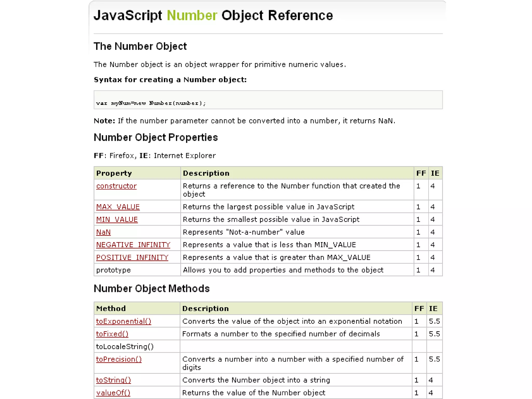The image size is (532, 399).
Task: Click the toLocaleString() method cell
Action: [125, 347]
